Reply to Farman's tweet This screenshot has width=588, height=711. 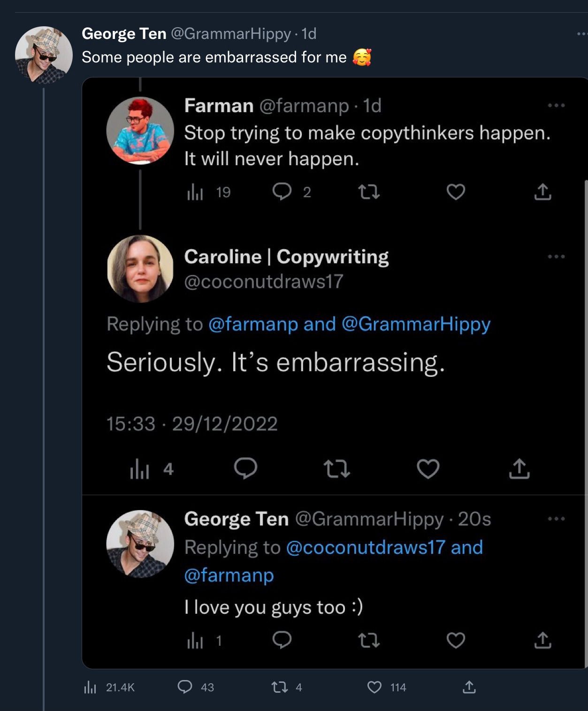282,192
